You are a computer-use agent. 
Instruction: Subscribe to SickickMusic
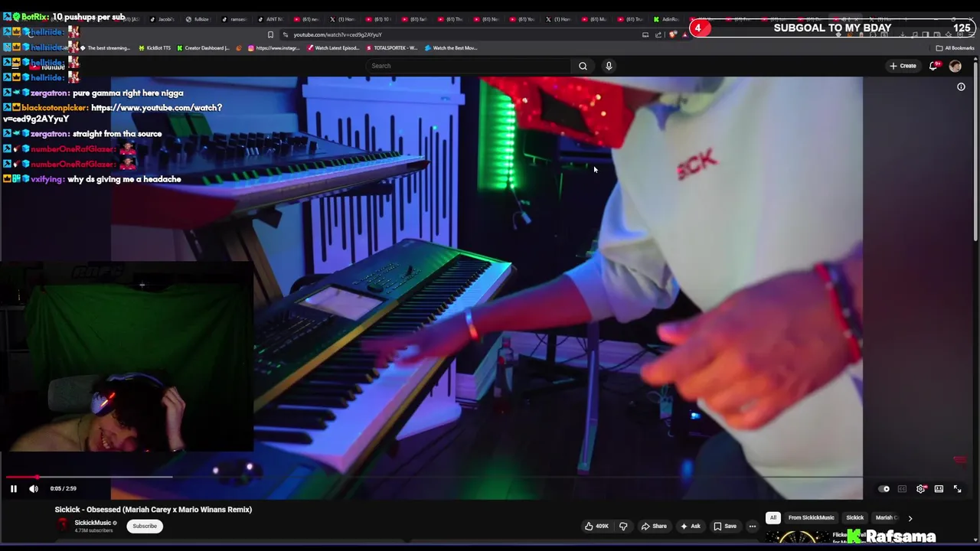[145, 527]
